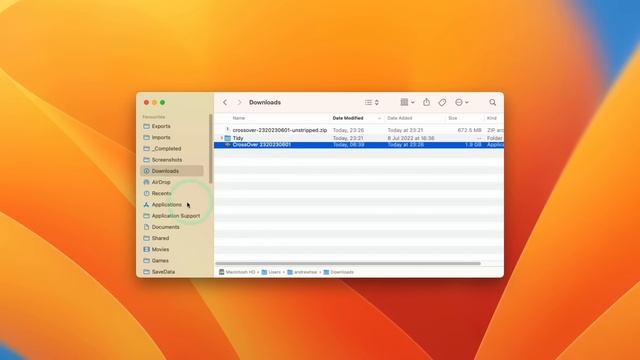
Task: Open the ellipsis Action menu
Action: [461, 102]
